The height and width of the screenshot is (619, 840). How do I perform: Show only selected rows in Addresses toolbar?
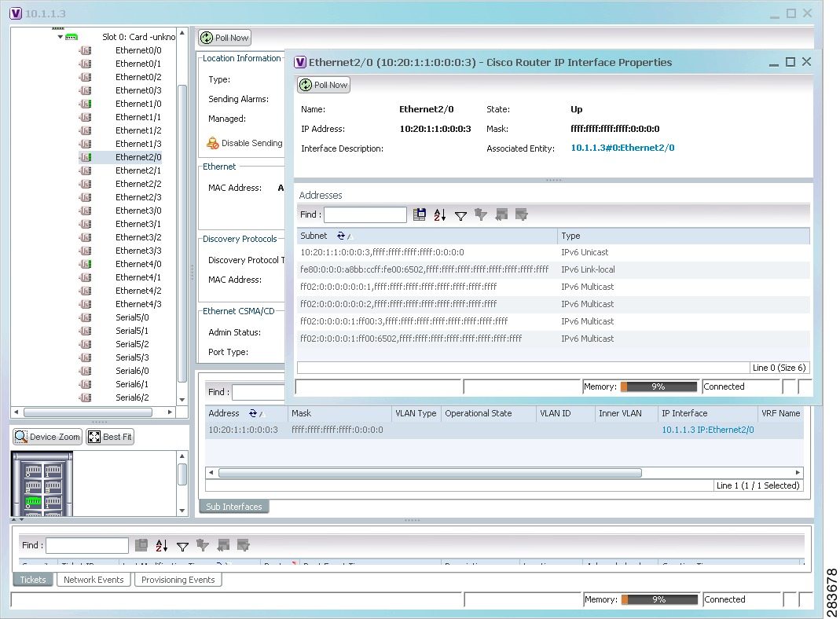pyautogui.click(x=522, y=214)
